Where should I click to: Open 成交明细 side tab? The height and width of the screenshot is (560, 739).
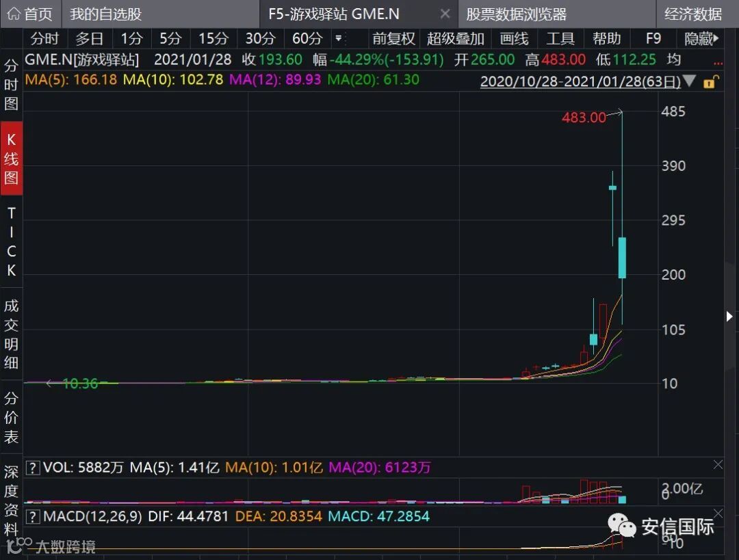[12, 334]
